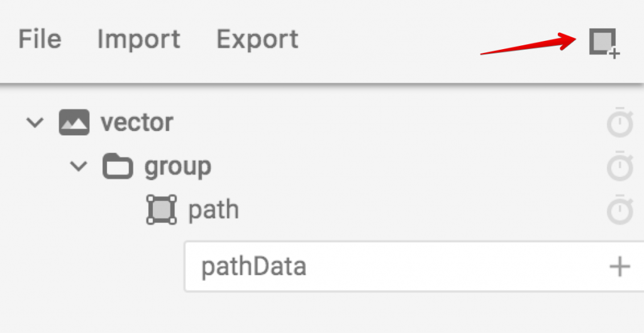Open the Export menu

point(257,40)
